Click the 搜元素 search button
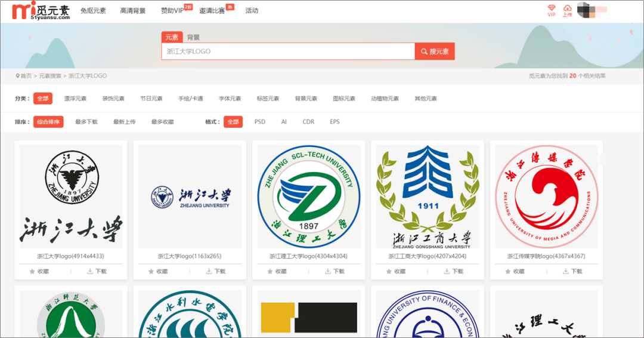 click(x=435, y=51)
